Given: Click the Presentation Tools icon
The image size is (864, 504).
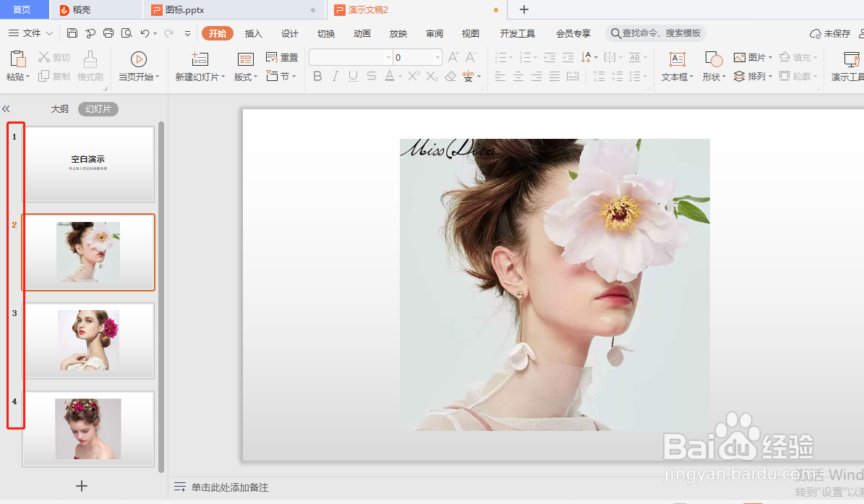Looking at the screenshot, I should [x=852, y=59].
